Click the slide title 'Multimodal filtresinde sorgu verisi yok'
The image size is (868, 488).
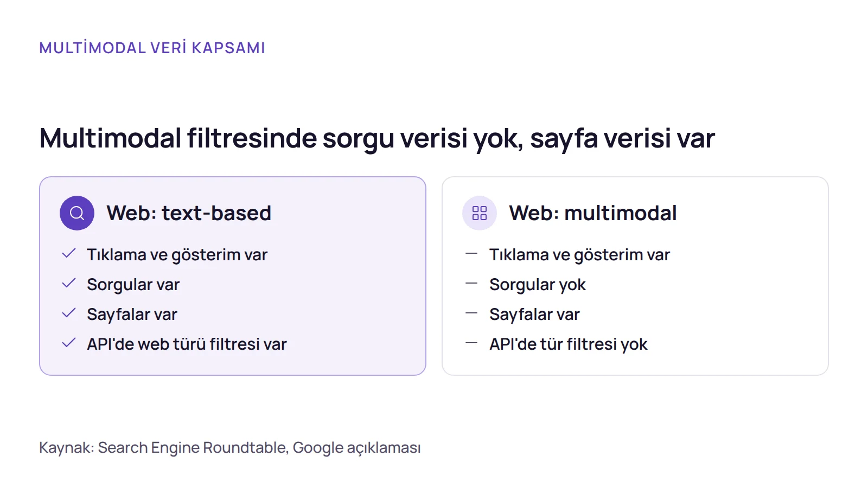tap(281, 138)
